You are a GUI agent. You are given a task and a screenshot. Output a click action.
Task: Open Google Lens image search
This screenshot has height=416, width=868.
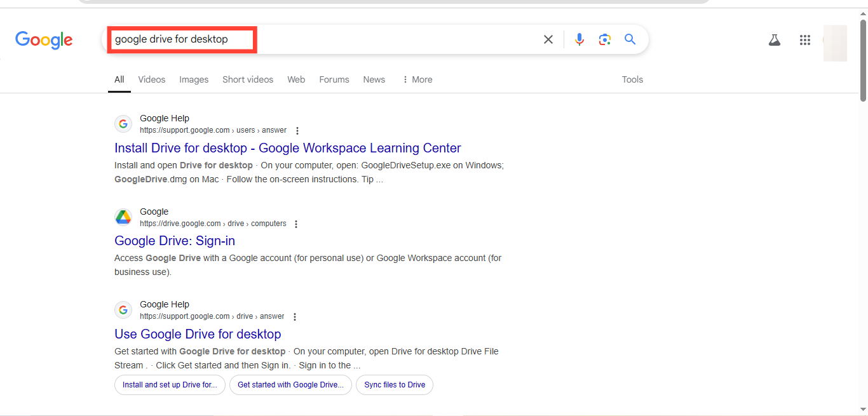[x=605, y=39]
